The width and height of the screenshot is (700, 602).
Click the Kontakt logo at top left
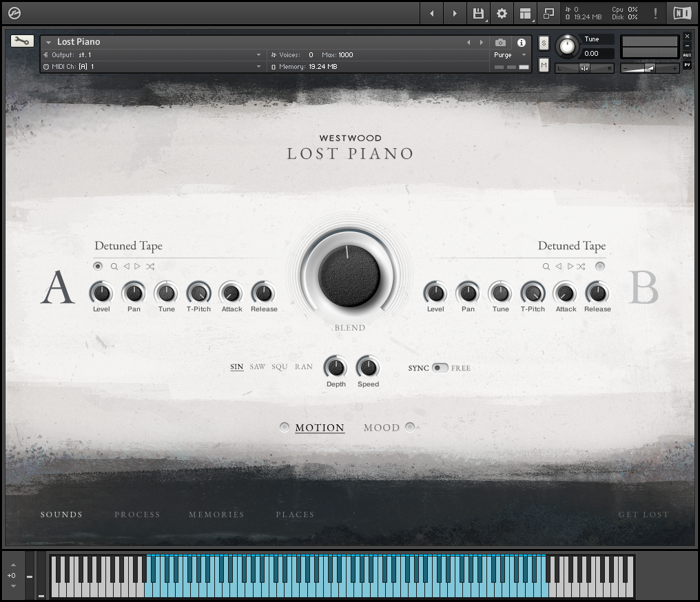pyautogui.click(x=14, y=13)
